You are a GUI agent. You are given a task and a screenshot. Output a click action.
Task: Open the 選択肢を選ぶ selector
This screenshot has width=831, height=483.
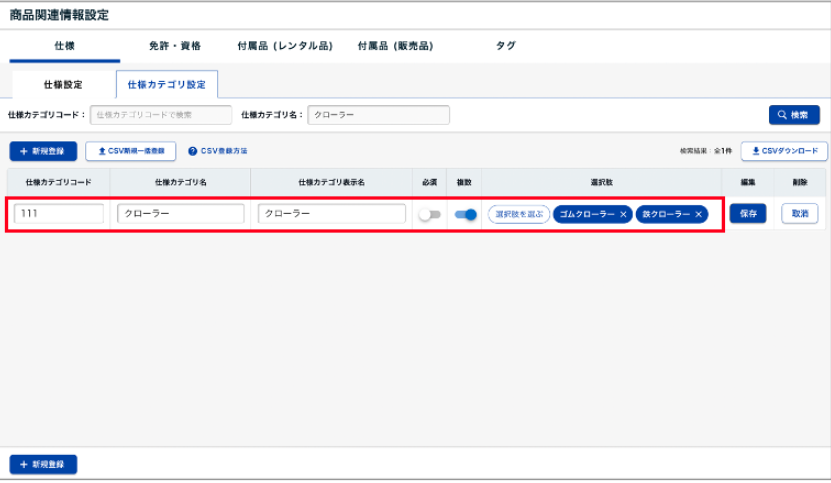tap(519, 214)
